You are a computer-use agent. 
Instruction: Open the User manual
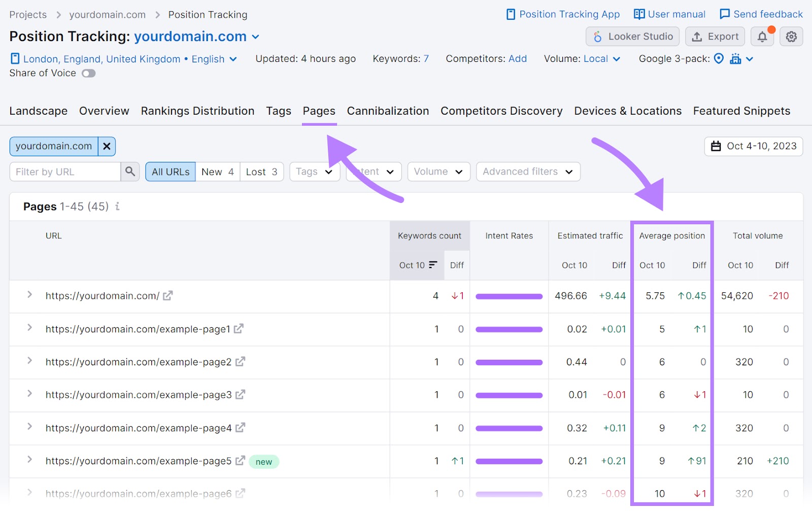pos(669,14)
